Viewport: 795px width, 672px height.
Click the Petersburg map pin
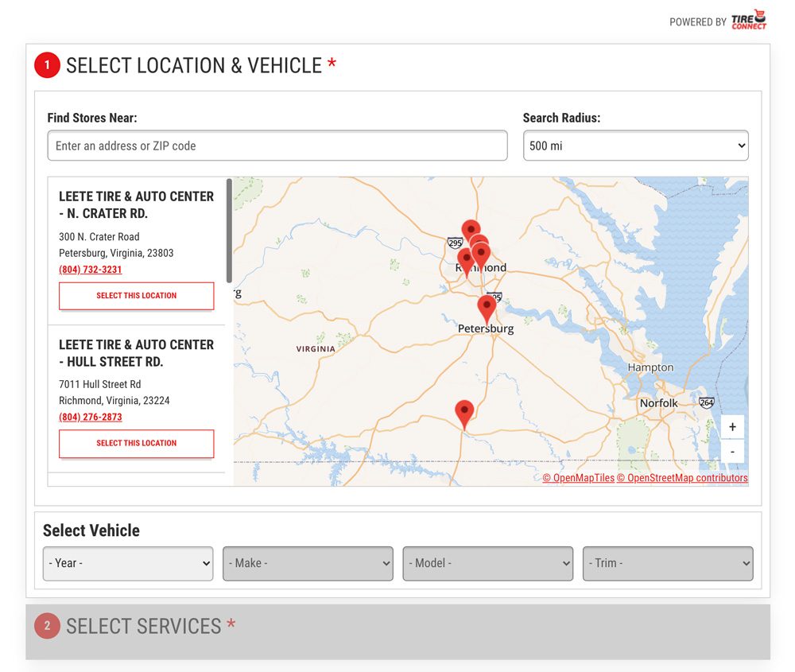(487, 309)
